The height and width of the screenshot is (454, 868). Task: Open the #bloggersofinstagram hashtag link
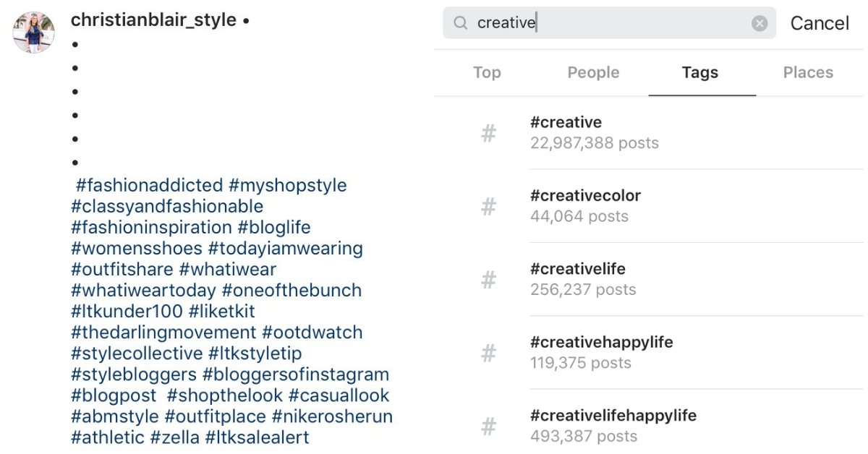[296, 374]
